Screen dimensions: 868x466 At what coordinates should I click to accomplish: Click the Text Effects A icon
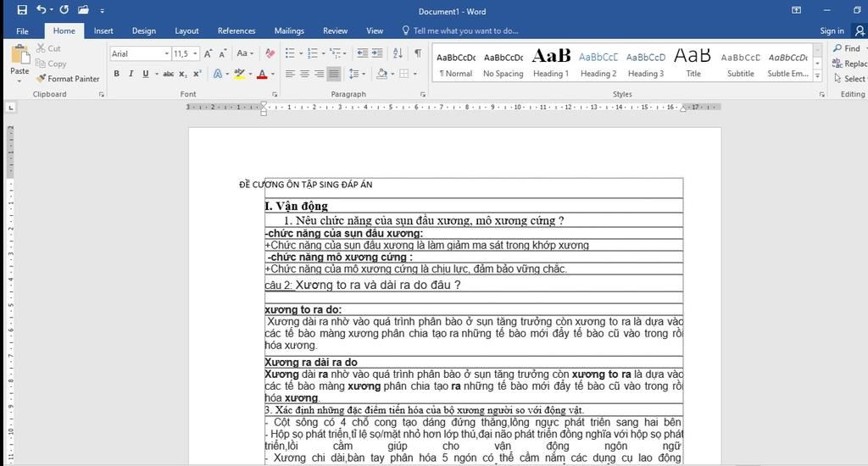point(218,74)
